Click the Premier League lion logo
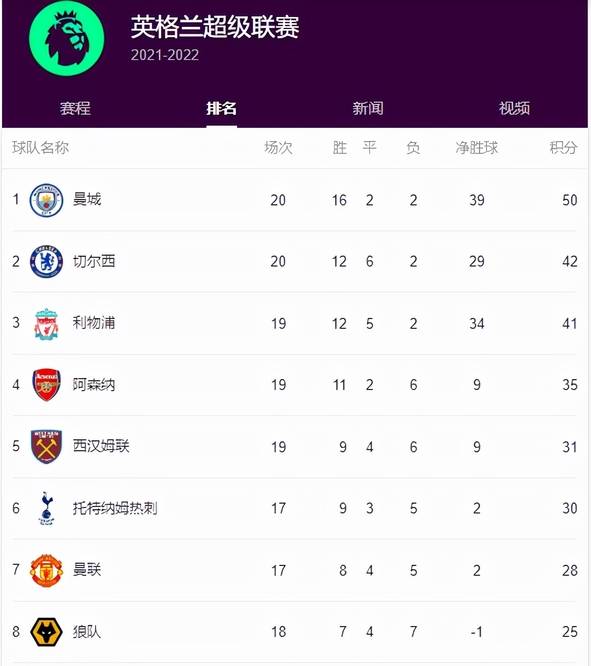 (67, 39)
